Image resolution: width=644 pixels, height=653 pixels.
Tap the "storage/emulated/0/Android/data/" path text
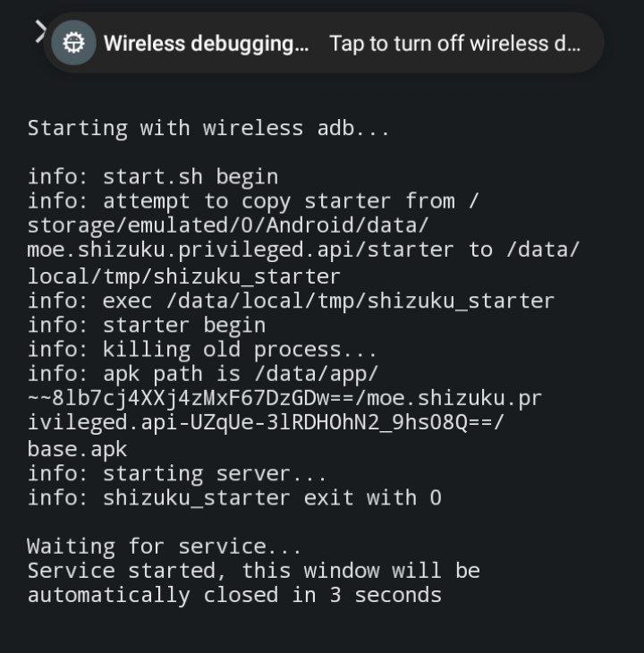[228, 225]
